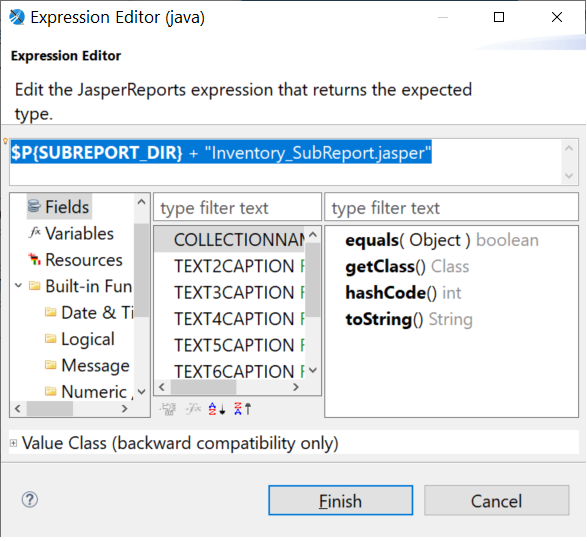Click the sort descending Z-A icon

[x=243, y=409]
